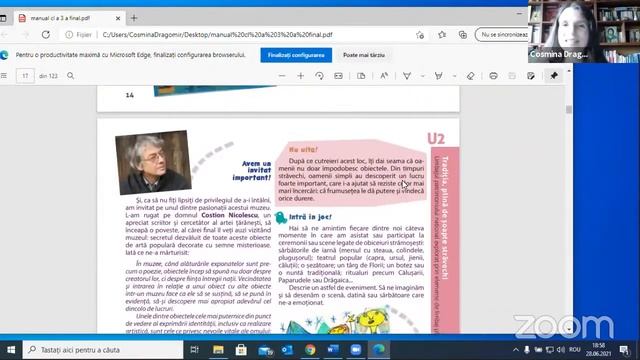Open the volume control
Screen dimensions: 640x360
pyautogui.click(x=561, y=350)
